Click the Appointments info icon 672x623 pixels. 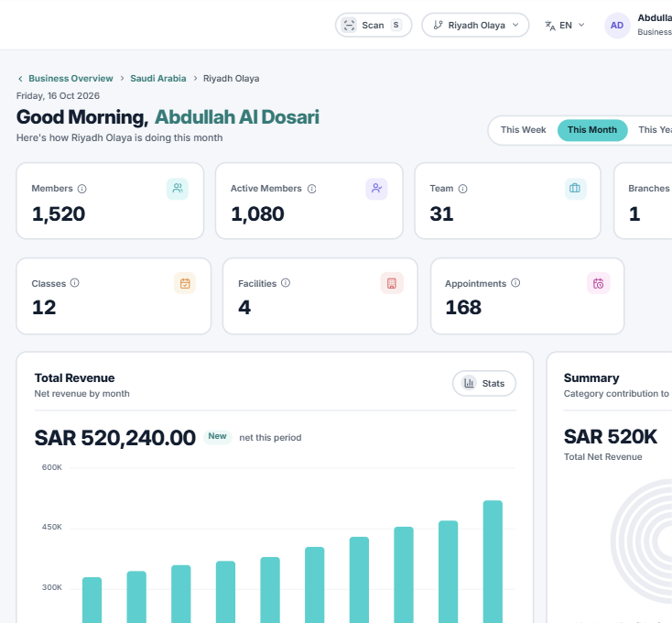[515, 283]
